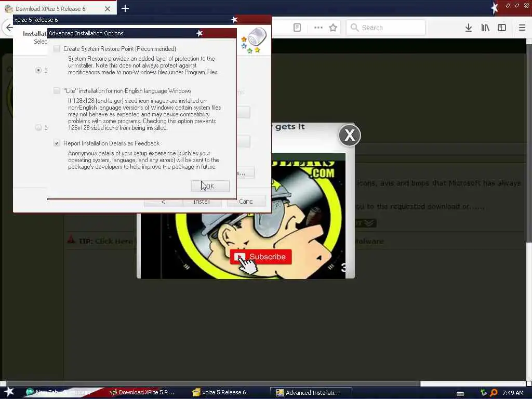532x399 pixels.
Task: Open the downloads arrow icon
Action: click(x=469, y=28)
